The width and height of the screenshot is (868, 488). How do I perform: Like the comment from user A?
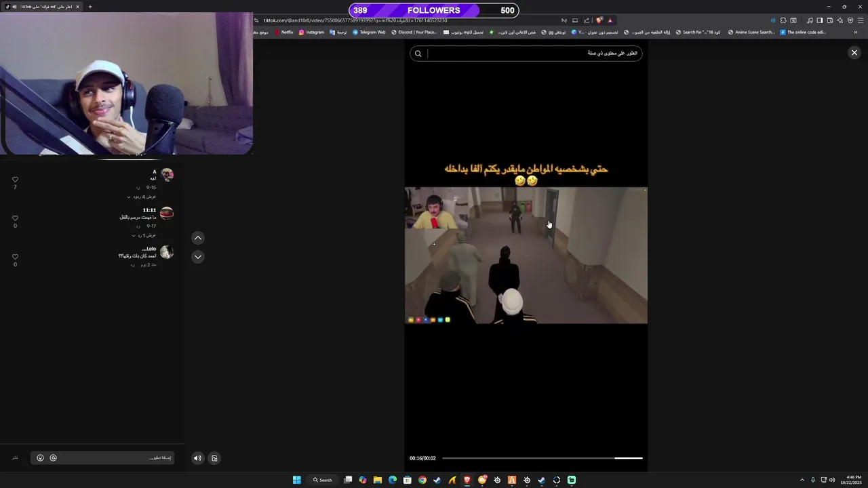15,180
